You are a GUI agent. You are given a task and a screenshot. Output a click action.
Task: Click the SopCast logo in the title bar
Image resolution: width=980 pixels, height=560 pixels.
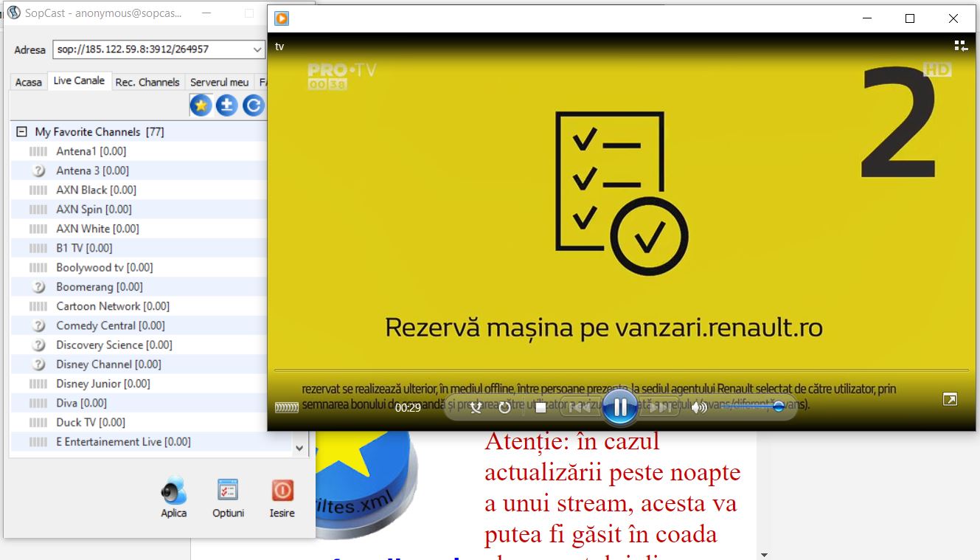(14, 13)
